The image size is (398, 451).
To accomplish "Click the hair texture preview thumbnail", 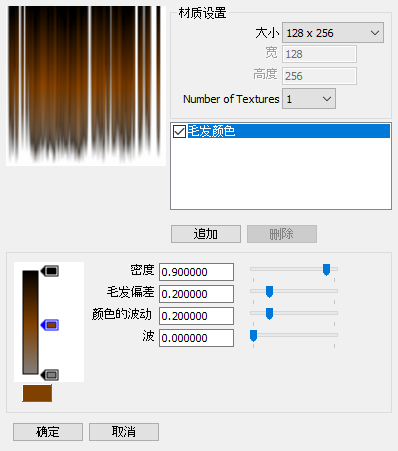I will [86, 85].
